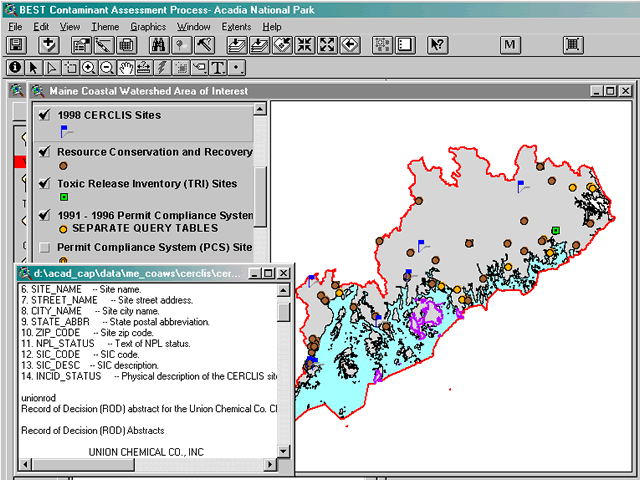The height and width of the screenshot is (480, 640).
Task: Open the Edit menu
Action: (x=41, y=27)
